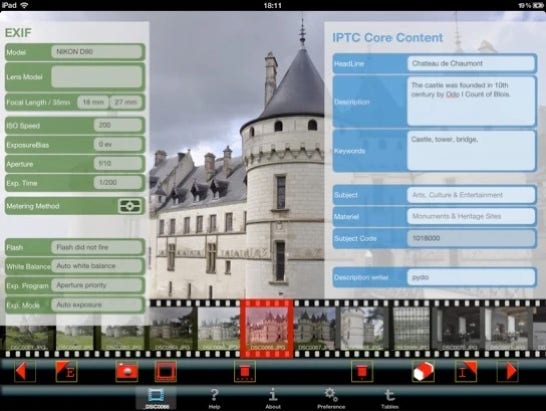Open the Help tab

(x=214, y=398)
